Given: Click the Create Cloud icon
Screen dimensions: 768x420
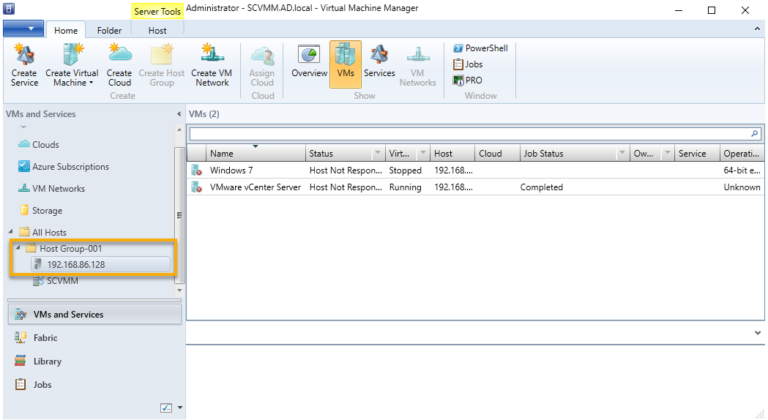Looking at the screenshot, I should point(119,65).
